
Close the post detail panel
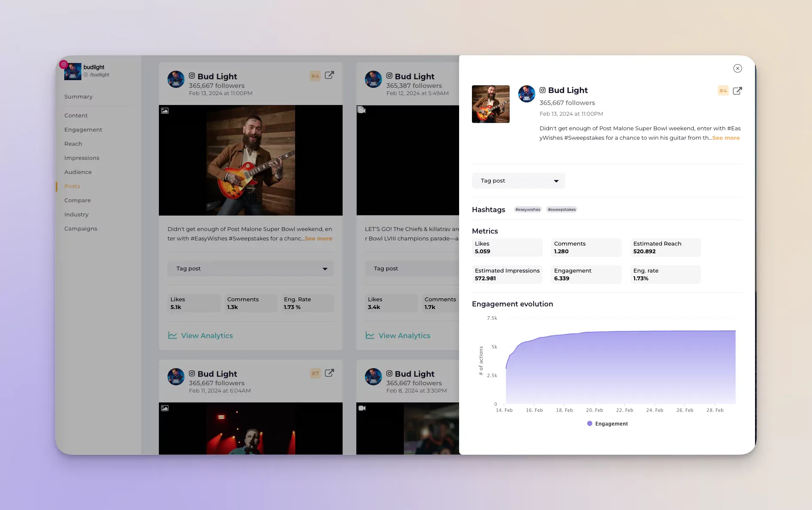point(737,69)
